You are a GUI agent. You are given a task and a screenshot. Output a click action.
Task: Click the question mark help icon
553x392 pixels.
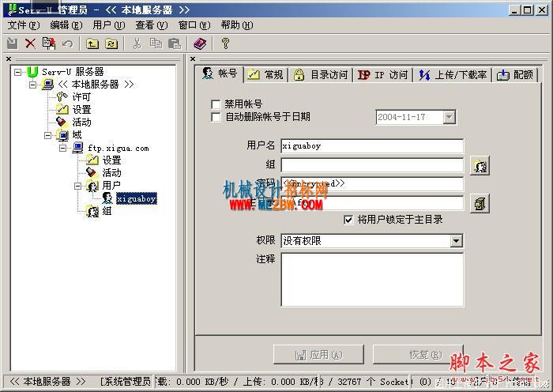(225, 43)
